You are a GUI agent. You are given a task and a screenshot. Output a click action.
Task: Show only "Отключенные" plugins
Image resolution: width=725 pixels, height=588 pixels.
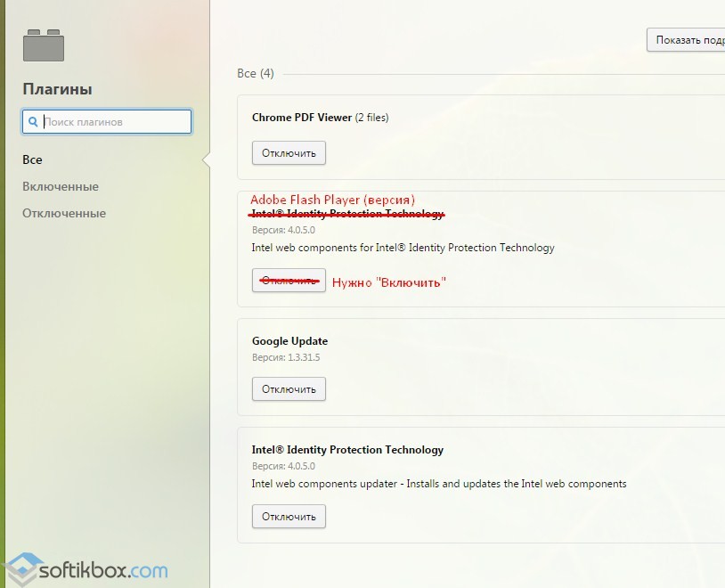[x=64, y=213]
